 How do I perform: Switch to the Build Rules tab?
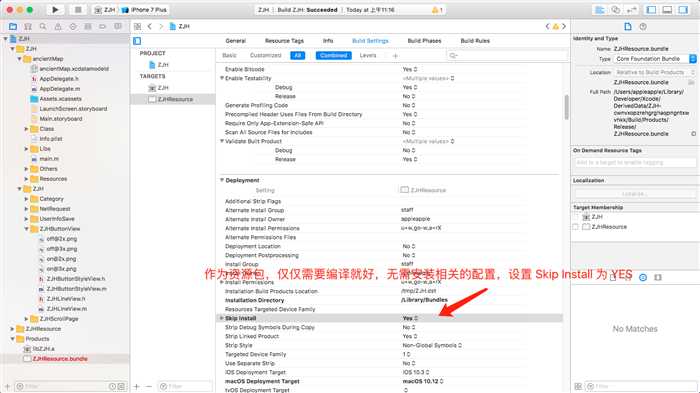tap(475, 41)
